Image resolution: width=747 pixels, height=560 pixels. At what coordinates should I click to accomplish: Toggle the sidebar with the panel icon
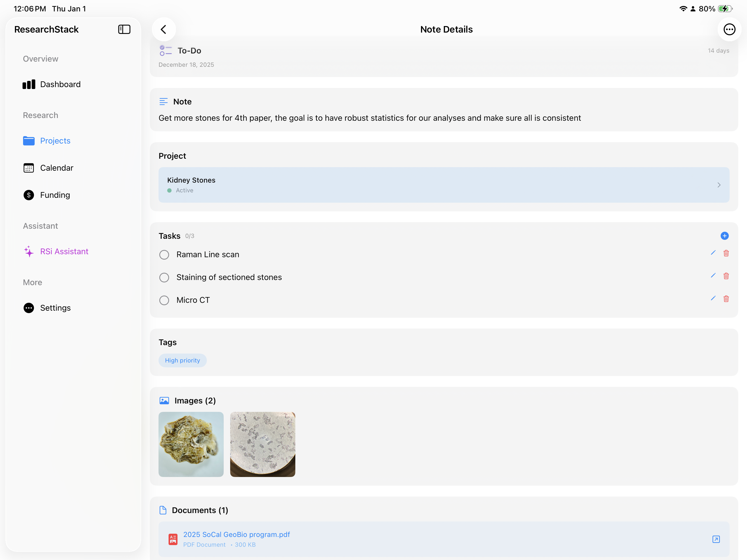124,29
